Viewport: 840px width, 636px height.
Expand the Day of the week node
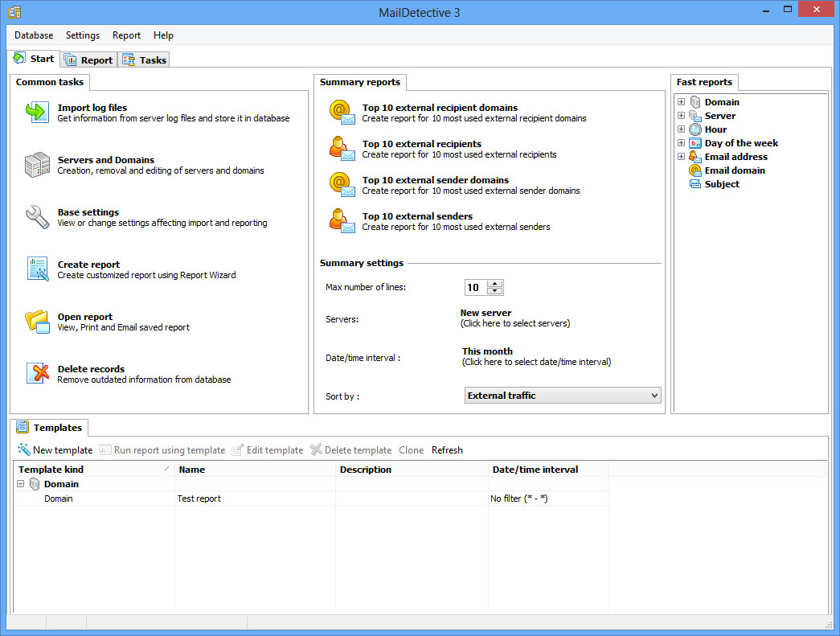681,143
